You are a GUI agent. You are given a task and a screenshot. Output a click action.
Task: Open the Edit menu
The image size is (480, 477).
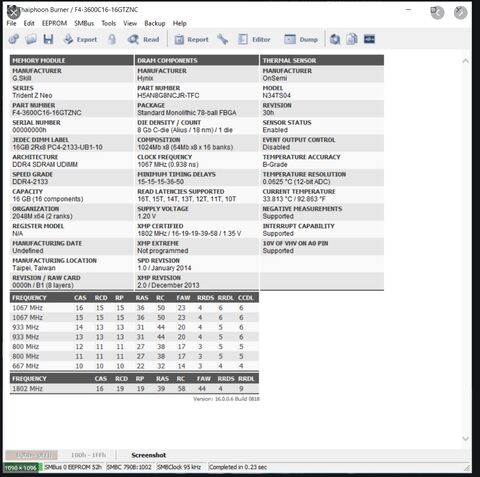coord(29,23)
